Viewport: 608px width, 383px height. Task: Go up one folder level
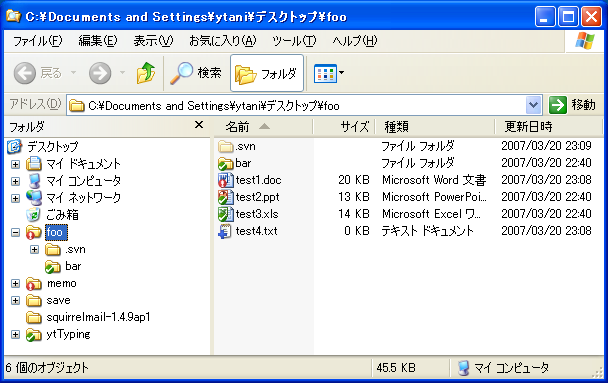(x=146, y=72)
